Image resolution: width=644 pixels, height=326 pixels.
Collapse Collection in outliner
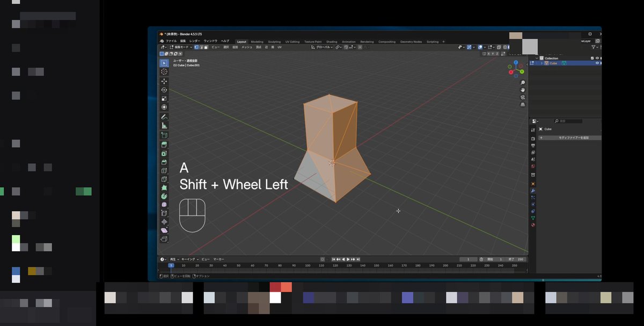[x=537, y=58]
